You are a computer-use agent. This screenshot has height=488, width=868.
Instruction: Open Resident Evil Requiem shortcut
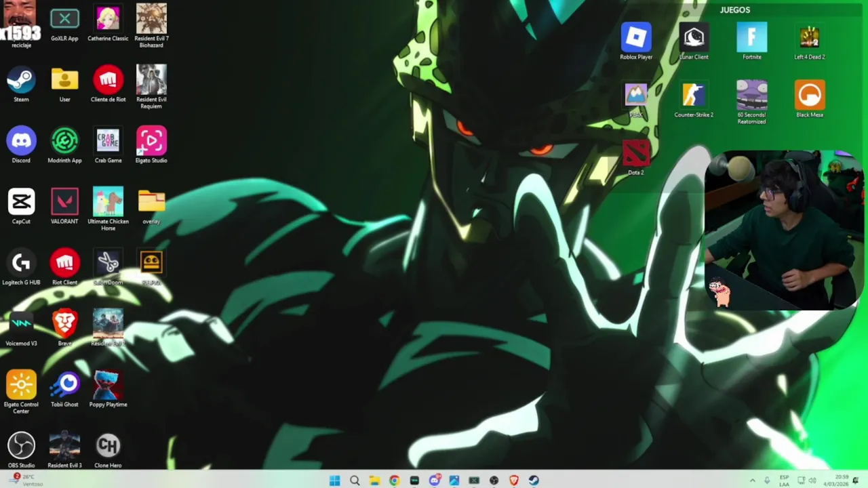[x=151, y=87]
